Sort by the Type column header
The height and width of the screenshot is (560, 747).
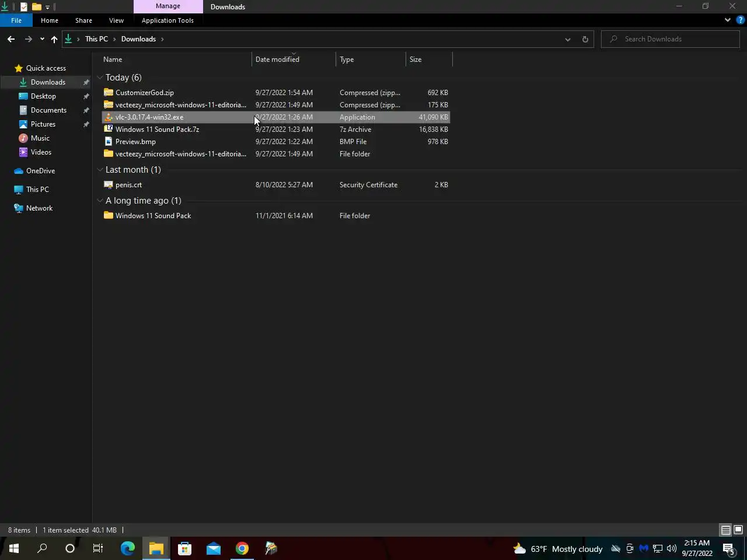coord(371,60)
